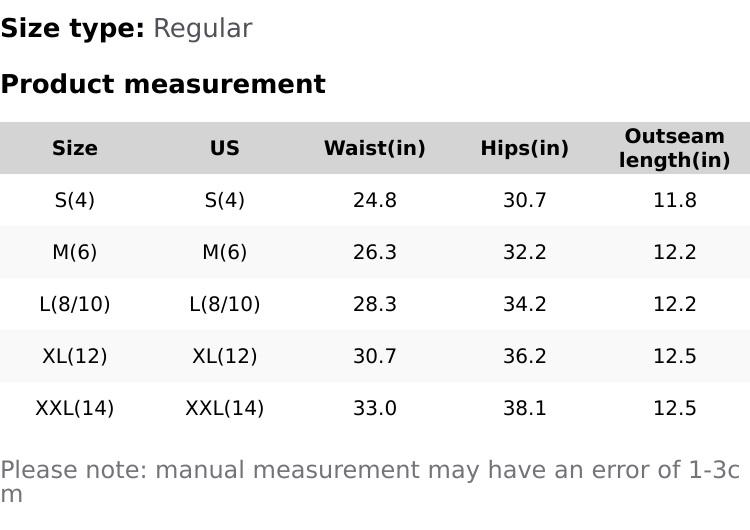This screenshot has width=750, height=530.
Task: Click the 11.8 outseam length value
Action: (675, 200)
